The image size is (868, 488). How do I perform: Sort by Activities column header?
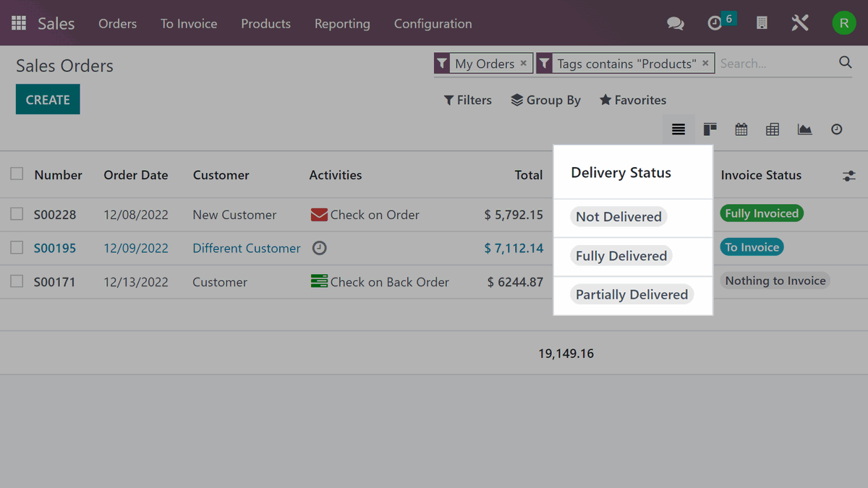pos(336,175)
